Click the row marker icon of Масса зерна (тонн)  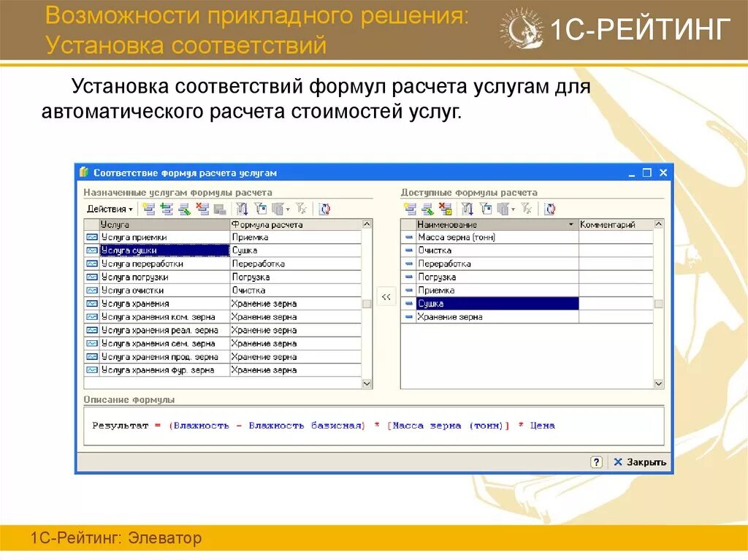409,237
